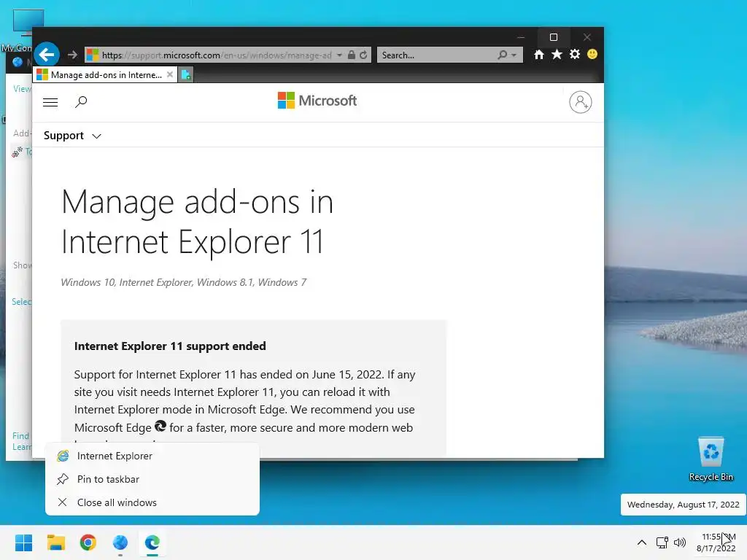747x560 pixels.
Task: Open the address bar autocomplete dropdown arrow
Action: 339,55
